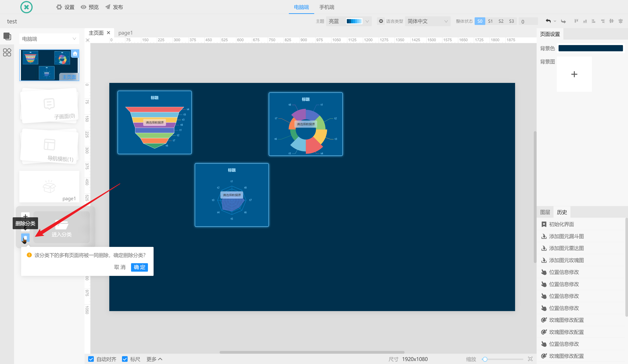Click the align left icon
Screen dimensions: 628x364
coord(594,21)
